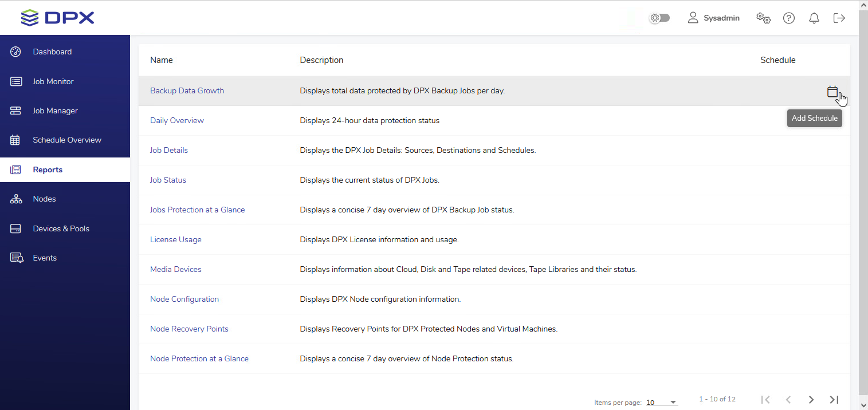Open the advanced settings gears icon
The width and height of the screenshot is (868, 410).
763,18
